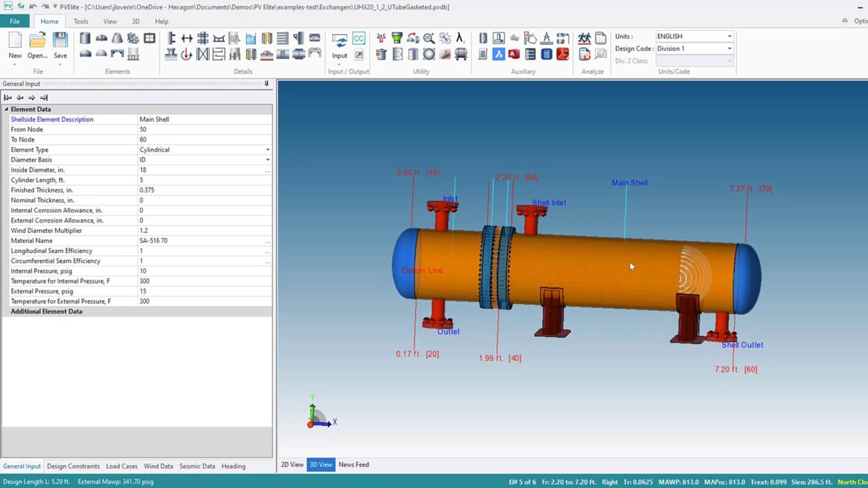
Task: Add a cylindrical shell element from ribbon
Action: pyautogui.click(x=85, y=38)
